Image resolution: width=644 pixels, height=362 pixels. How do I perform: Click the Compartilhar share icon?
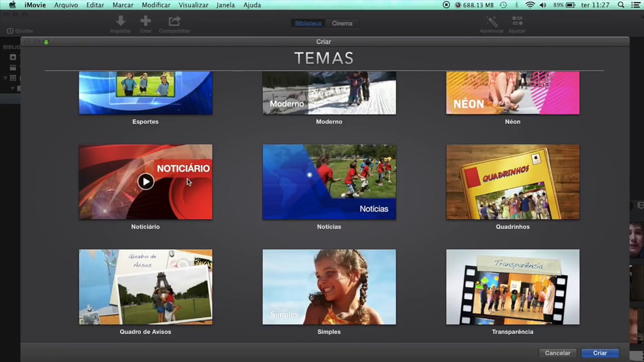(174, 24)
